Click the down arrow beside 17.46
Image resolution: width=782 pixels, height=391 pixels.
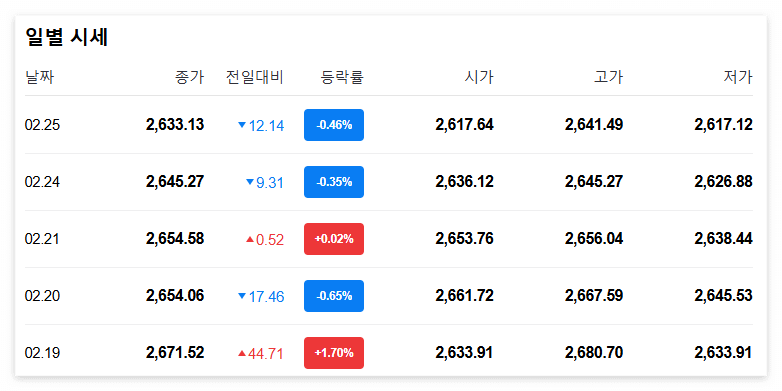pyautogui.click(x=242, y=296)
